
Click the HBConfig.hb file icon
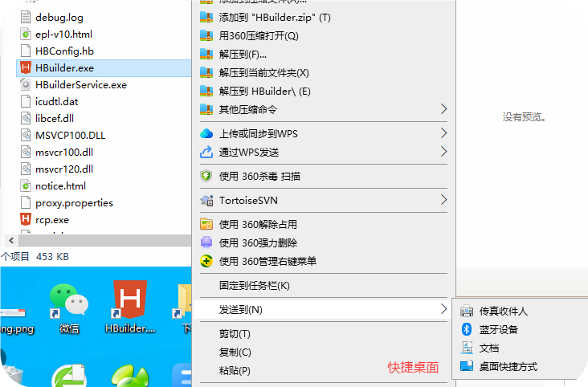26,51
